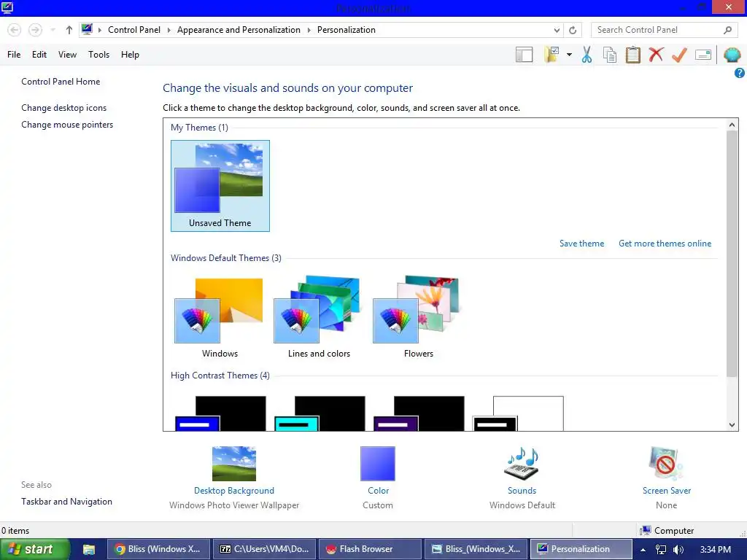
Task: Open Change desktop icons link
Action: coord(64,108)
